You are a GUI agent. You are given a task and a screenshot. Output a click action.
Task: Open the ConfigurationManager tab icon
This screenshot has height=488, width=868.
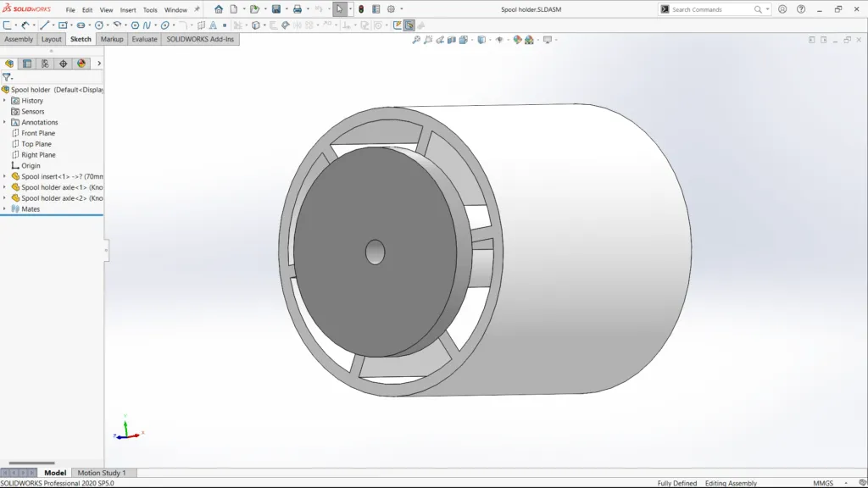[x=45, y=64]
